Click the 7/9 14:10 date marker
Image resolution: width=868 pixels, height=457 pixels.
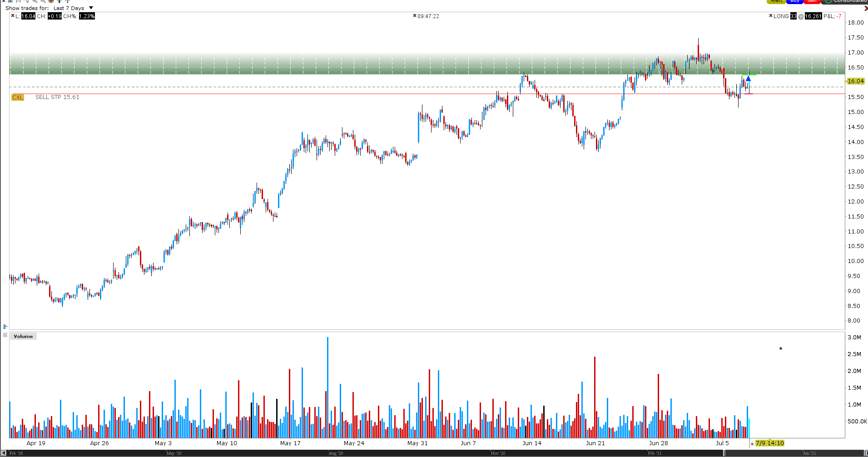(769, 443)
